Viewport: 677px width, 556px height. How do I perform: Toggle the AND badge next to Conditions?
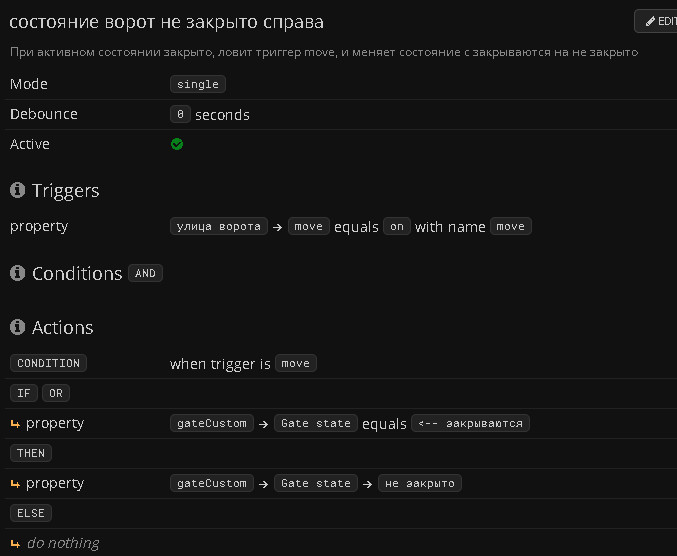[x=146, y=274]
